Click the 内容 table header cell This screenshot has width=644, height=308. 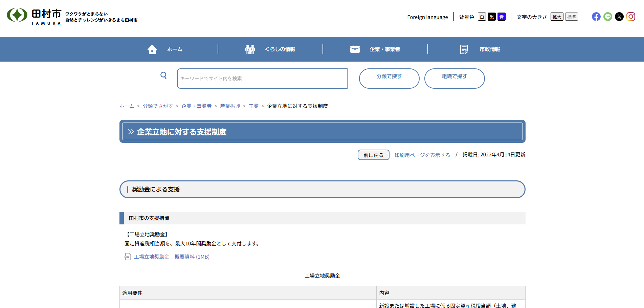point(451,293)
